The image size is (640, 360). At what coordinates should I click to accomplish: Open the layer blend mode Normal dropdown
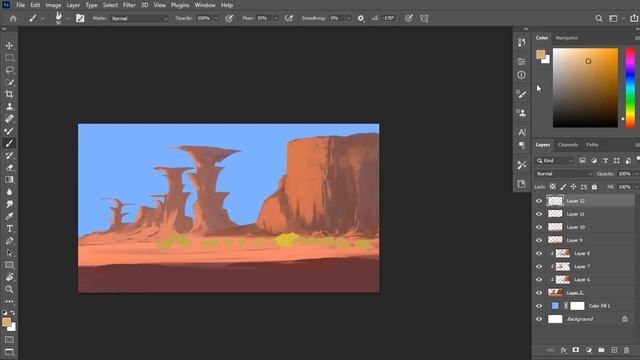point(564,174)
